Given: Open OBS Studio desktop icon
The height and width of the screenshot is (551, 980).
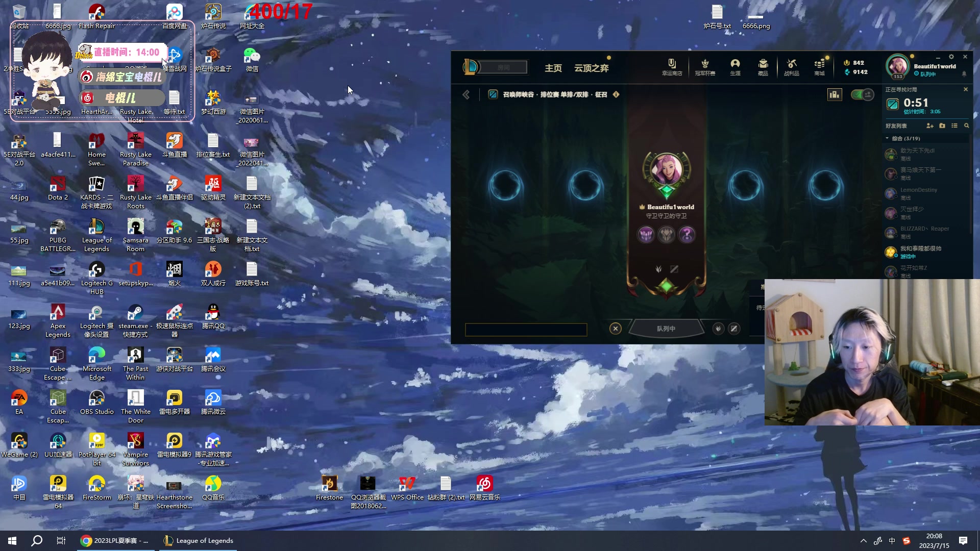Looking at the screenshot, I should 96,402.
